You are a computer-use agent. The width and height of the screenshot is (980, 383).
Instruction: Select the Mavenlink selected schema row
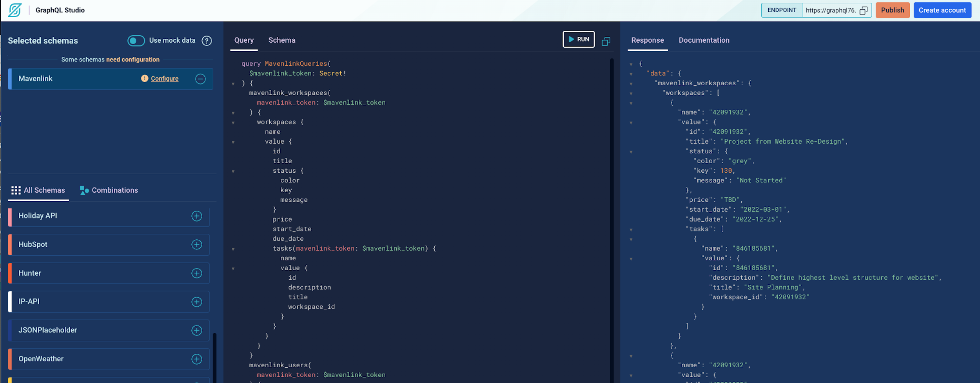(111, 79)
